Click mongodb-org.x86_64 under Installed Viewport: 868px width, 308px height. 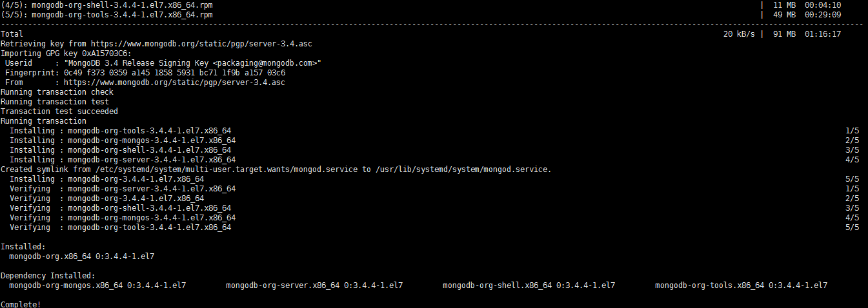pyautogui.click(x=50, y=256)
